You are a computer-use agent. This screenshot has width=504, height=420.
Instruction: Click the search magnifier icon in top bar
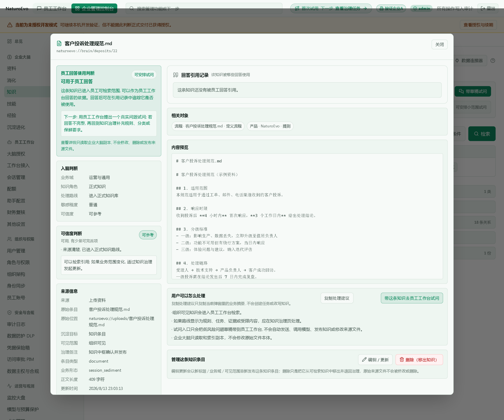132,9
